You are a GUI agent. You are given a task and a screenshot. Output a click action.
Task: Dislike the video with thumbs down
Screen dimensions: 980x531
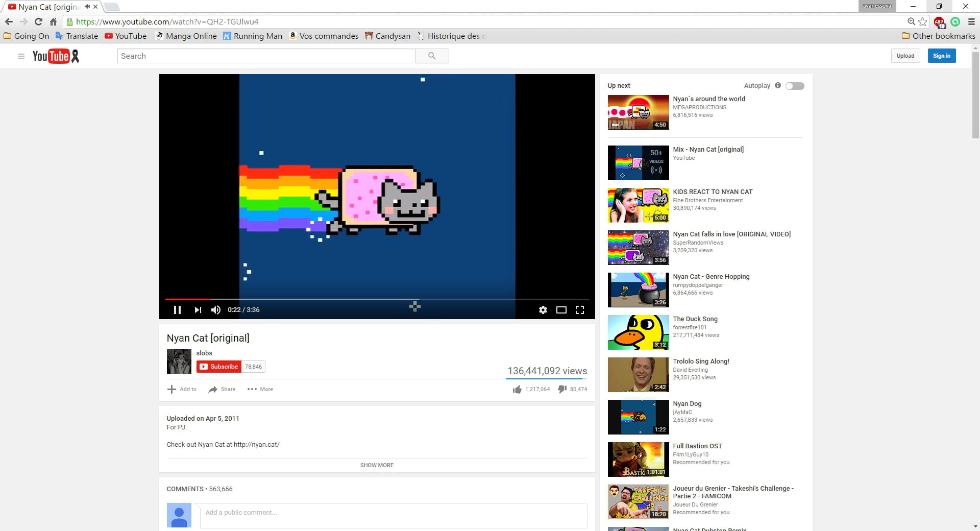coord(562,389)
